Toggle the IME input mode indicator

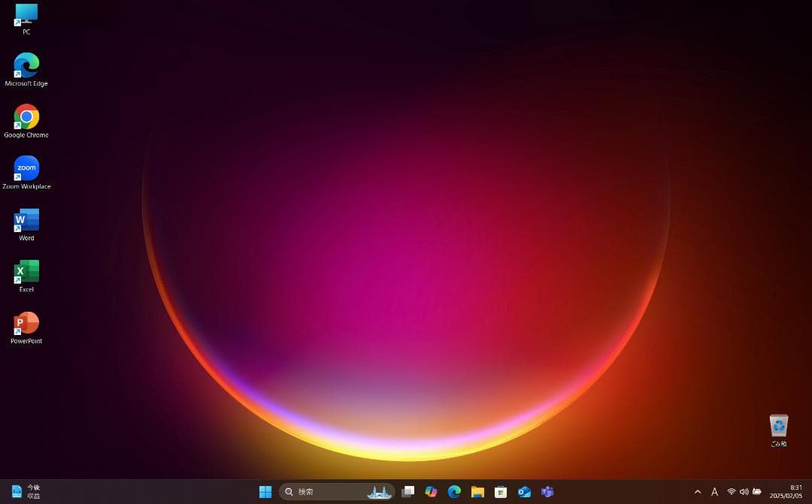pyautogui.click(x=714, y=492)
